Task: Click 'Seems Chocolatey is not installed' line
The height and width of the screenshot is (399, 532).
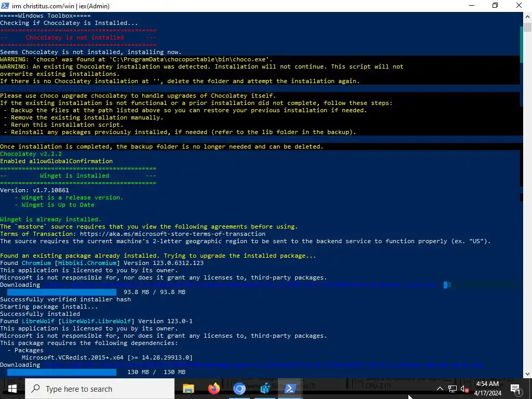Action: pyautogui.click(x=90, y=52)
